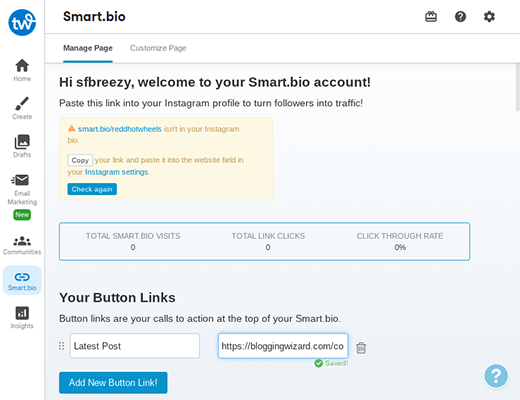Open settings gear icon
Image resolution: width=520 pixels, height=400 pixels.
pos(489,16)
